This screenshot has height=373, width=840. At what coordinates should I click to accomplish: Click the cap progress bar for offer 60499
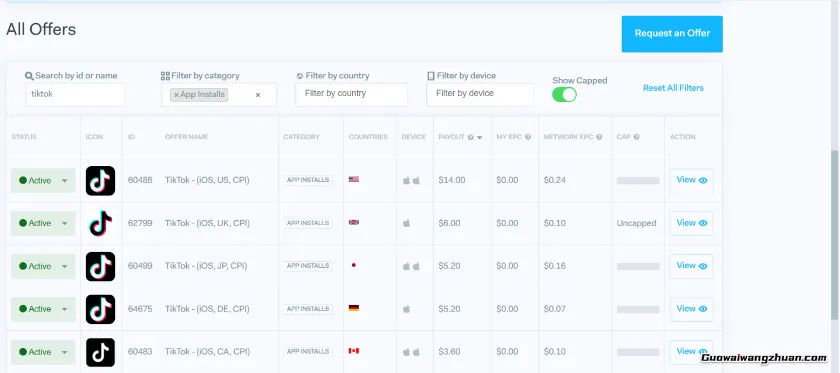point(638,266)
